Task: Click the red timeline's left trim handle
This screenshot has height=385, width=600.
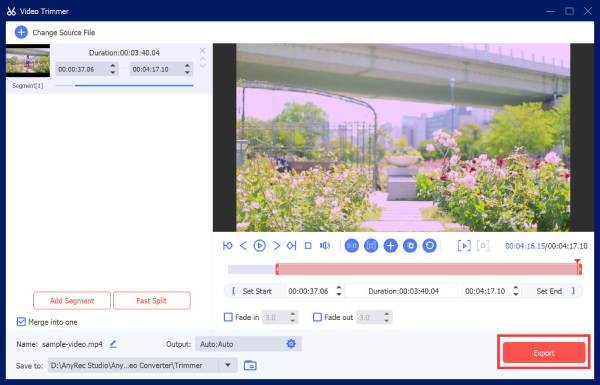Action: click(x=277, y=269)
